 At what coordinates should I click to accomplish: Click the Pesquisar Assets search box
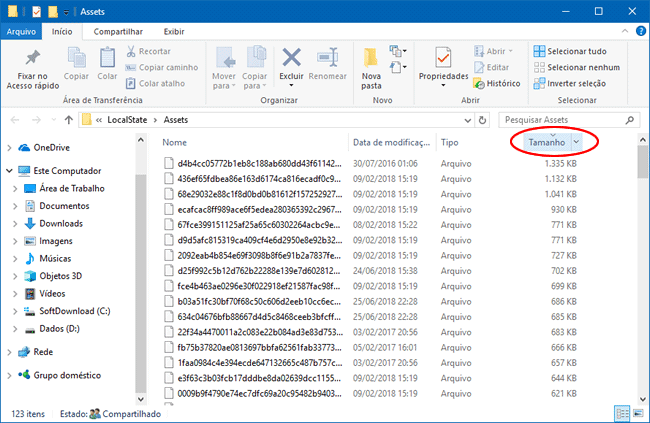(x=564, y=120)
